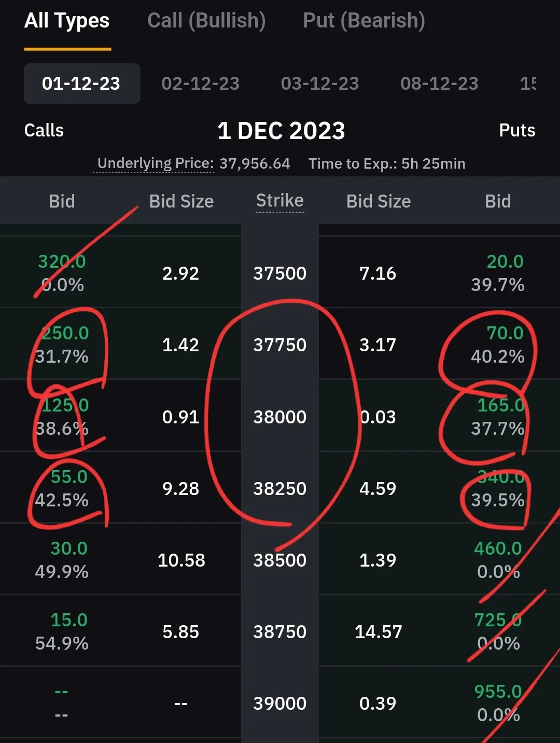Tap the Strike column header

click(x=280, y=201)
